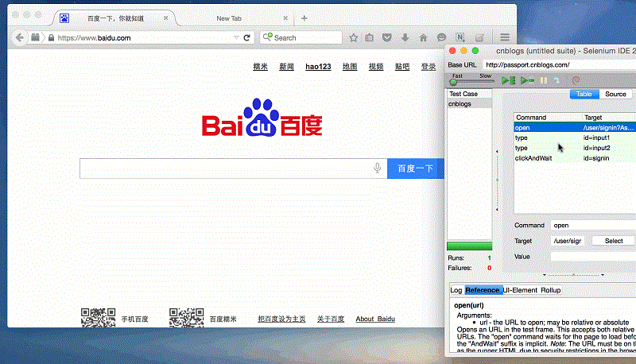Click the padlock site identity icon
The height and width of the screenshot is (364, 636).
pos(51,37)
